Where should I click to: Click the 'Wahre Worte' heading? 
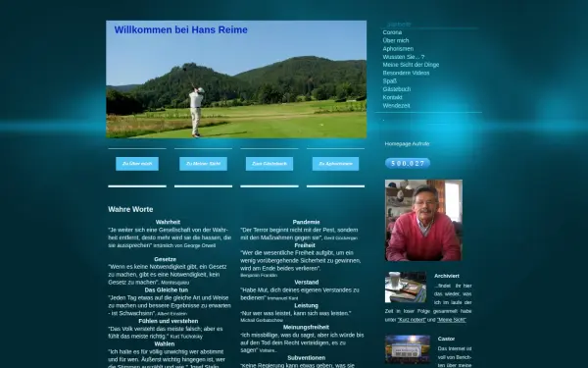click(130, 210)
